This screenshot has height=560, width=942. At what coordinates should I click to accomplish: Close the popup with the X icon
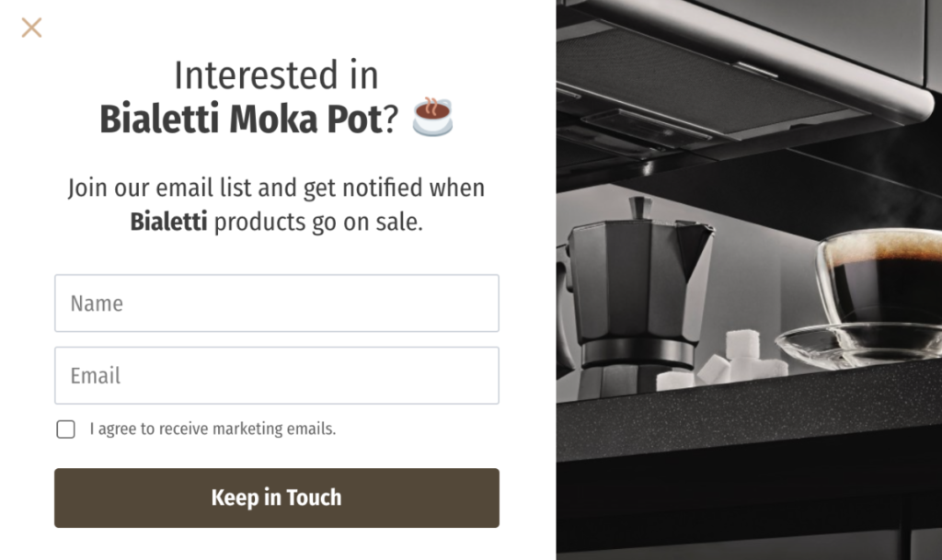31,28
